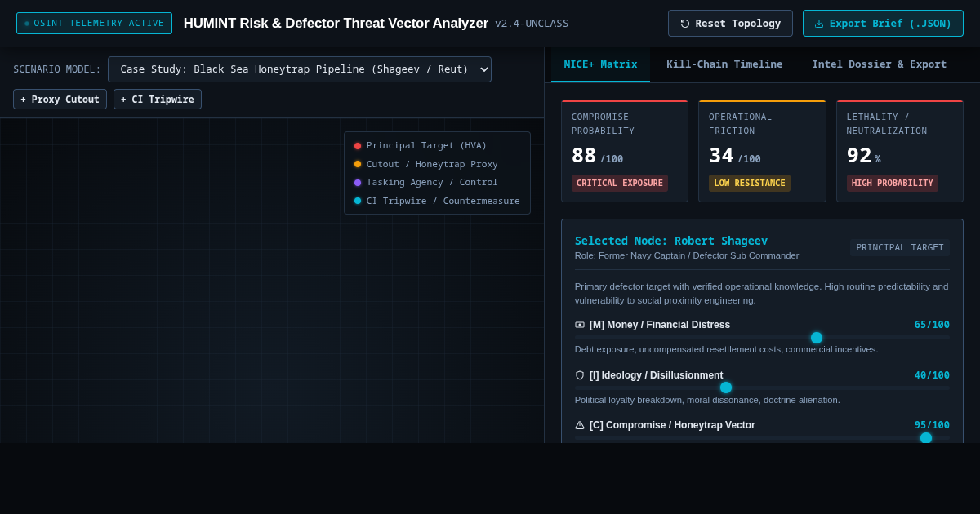Click the Selected Node: Robert Shageev heading
This screenshot has width=980, height=514.
(x=671, y=241)
